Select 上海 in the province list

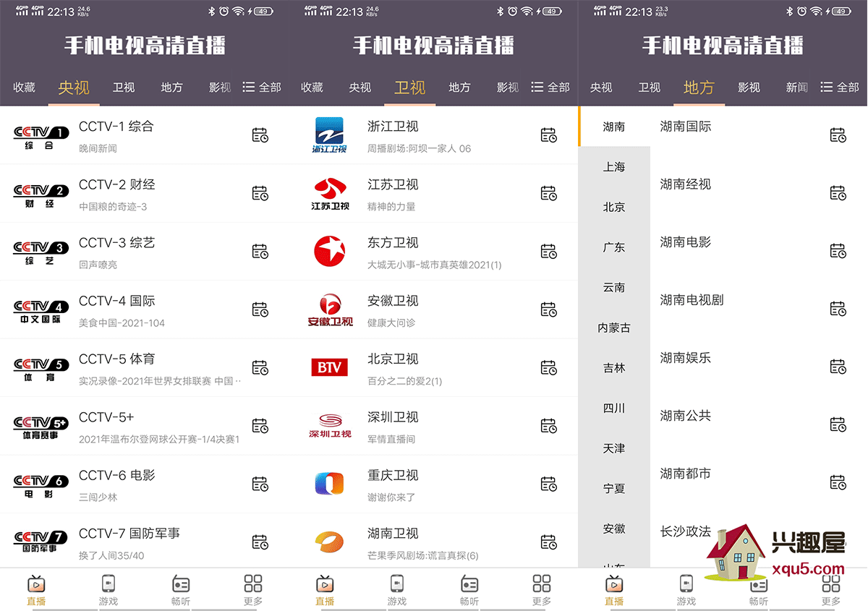tap(614, 167)
